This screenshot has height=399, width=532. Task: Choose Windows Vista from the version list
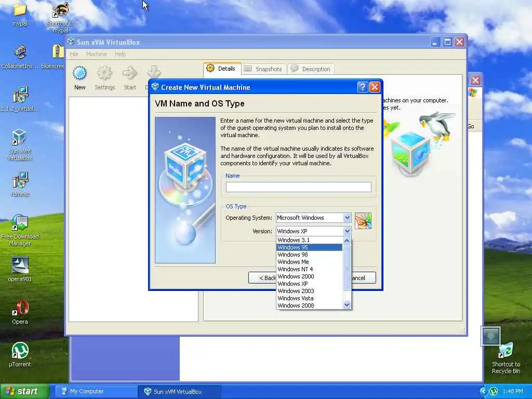click(x=310, y=298)
